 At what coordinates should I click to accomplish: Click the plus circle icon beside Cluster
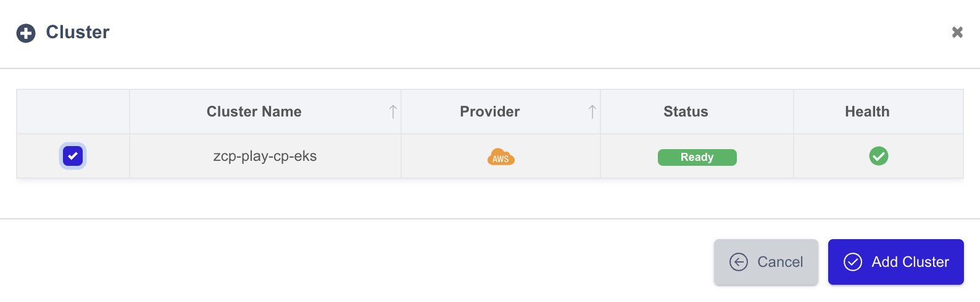point(26,33)
